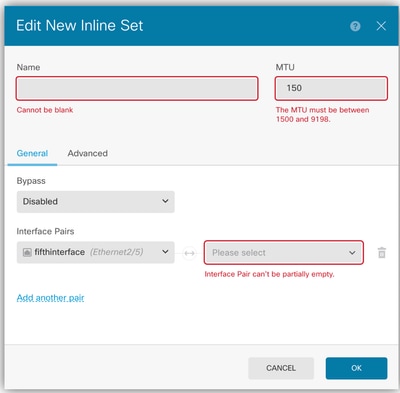
Task: Switch to the Advanced tab
Action: tap(88, 153)
